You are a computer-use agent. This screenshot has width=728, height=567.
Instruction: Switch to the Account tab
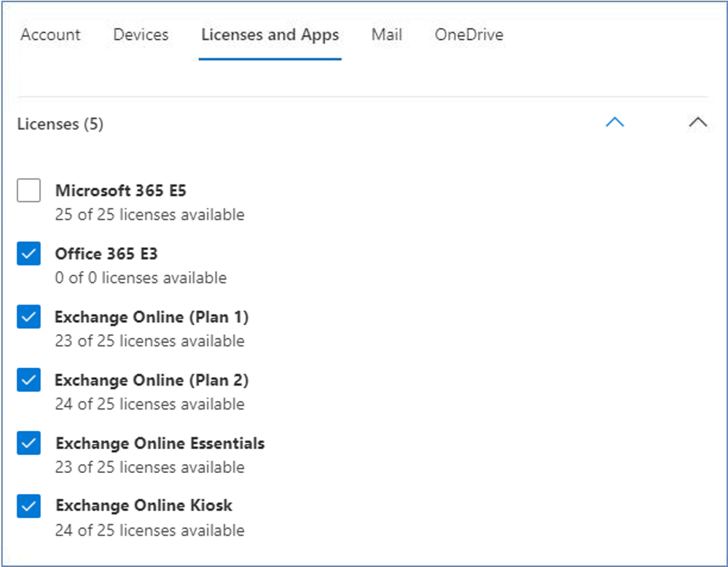(x=50, y=34)
